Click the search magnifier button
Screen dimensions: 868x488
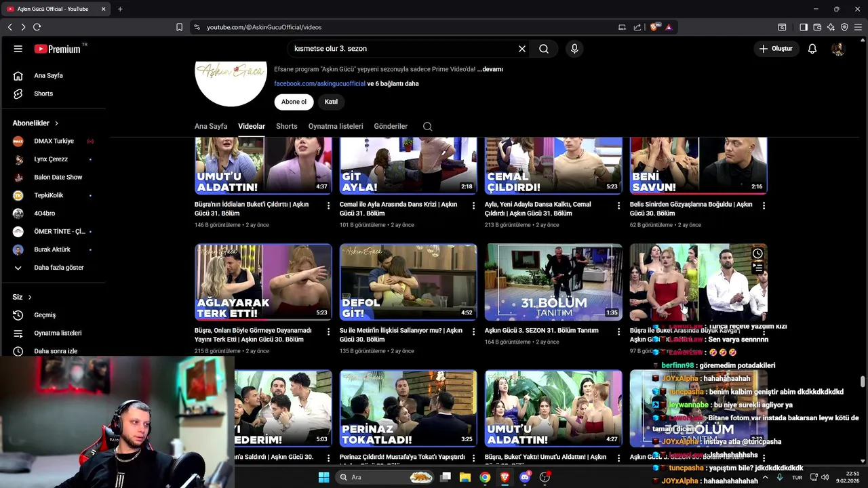544,49
